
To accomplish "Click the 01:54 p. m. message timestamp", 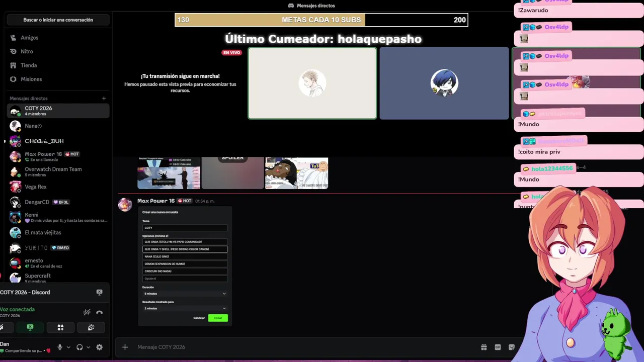I will [x=205, y=201].
